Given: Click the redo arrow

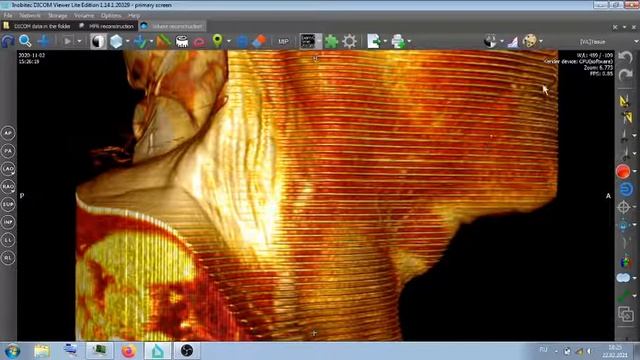Looking at the screenshot, I should pyautogui.click(x=625, y=75).
